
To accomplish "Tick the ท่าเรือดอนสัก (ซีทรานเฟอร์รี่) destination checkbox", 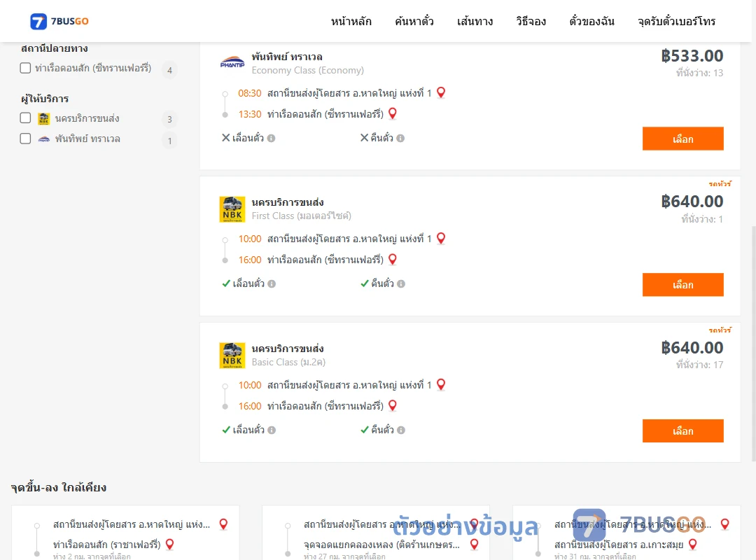I will click(x=26, y=68).
